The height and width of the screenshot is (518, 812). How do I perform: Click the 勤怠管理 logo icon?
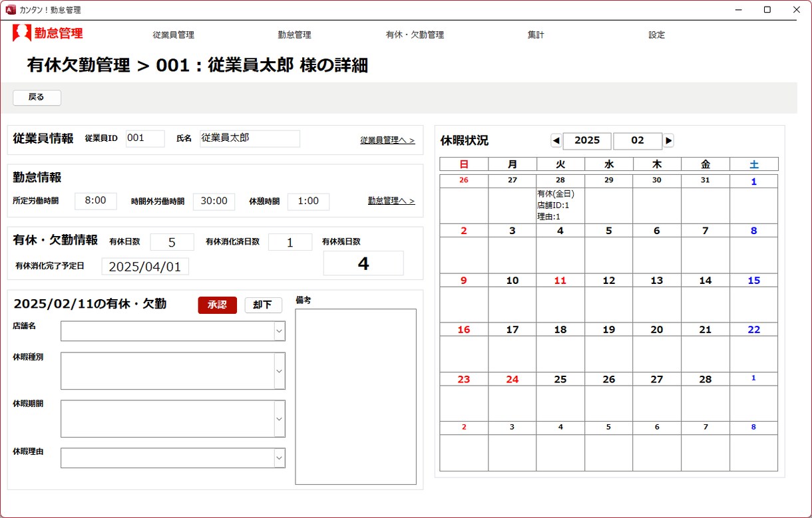coord(22,33)
